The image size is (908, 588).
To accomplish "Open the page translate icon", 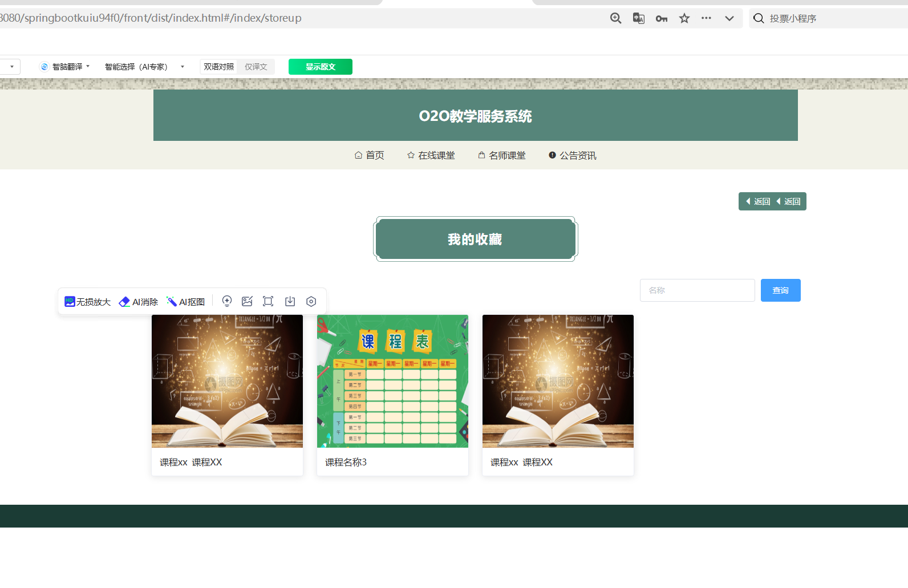I will 638,18.
